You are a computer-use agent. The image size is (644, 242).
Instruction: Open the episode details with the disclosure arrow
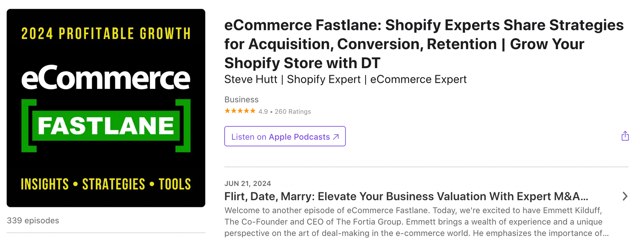[x=625, y=196]
